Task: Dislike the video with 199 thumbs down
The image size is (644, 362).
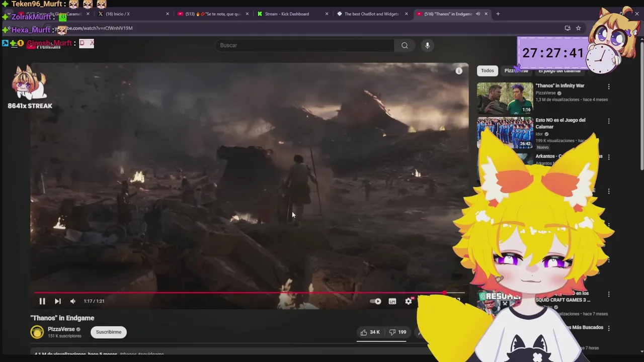Action: (397, 332)
